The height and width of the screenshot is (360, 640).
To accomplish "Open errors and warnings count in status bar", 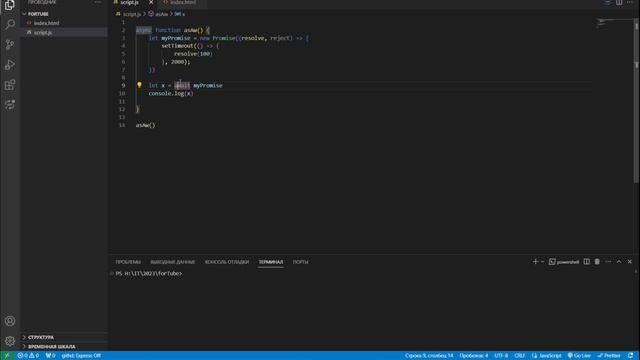I will 28,356.
